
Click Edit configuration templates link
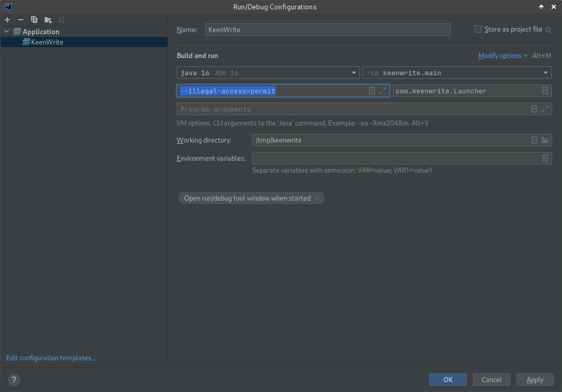(x=51, y=358)
